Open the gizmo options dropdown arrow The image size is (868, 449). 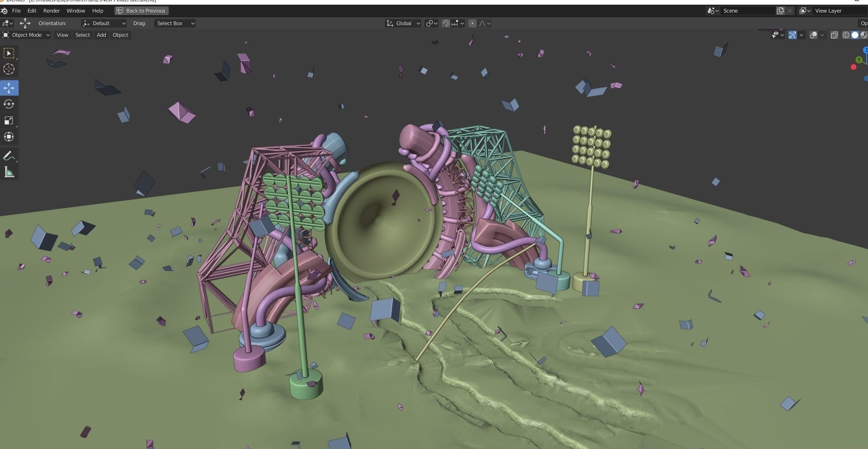(801, 35)
